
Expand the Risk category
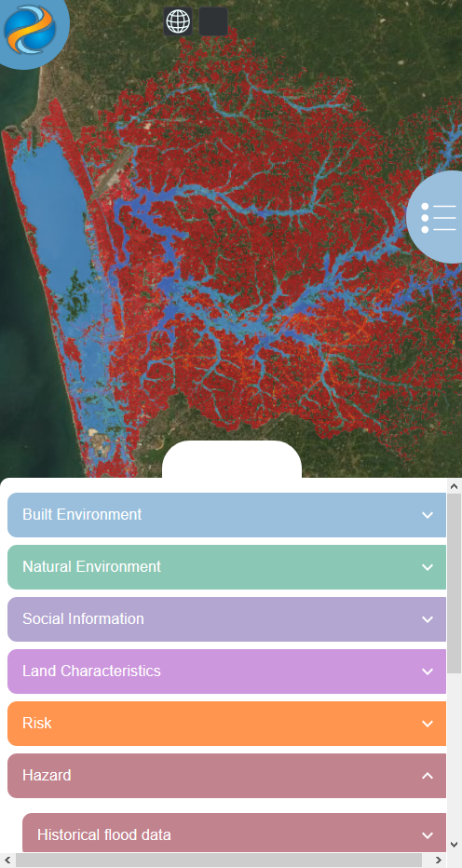click(x=226, y=724)
